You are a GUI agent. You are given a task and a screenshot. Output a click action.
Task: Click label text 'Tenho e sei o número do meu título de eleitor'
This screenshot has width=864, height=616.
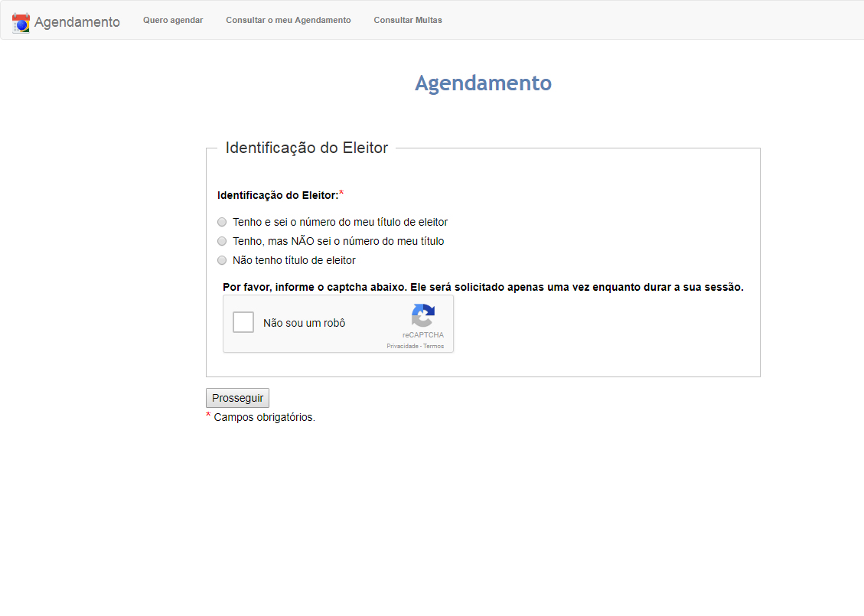click(340, 222)
